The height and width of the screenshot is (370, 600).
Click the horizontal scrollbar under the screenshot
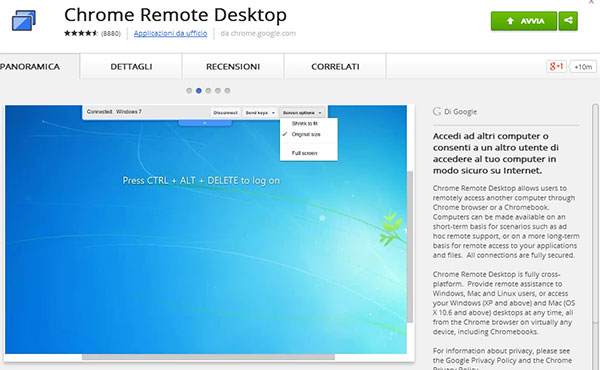209,357
